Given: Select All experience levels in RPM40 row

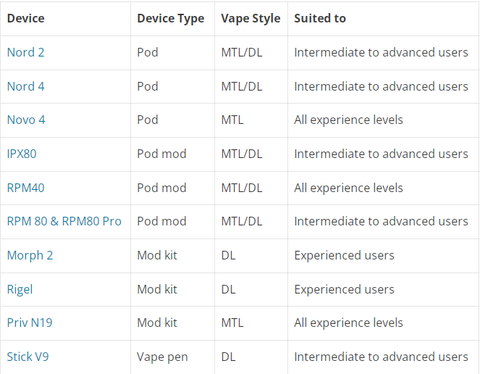Looking at the screenshot, I should [348, 188].
